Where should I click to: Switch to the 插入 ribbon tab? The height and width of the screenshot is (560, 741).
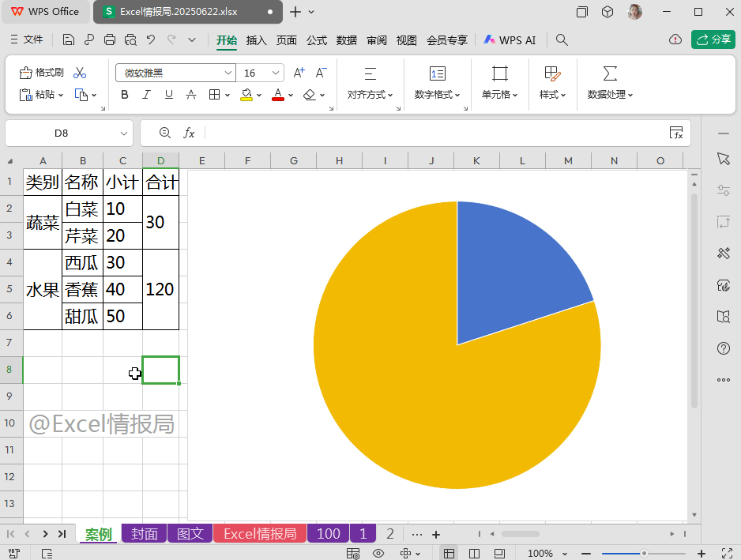256,39
